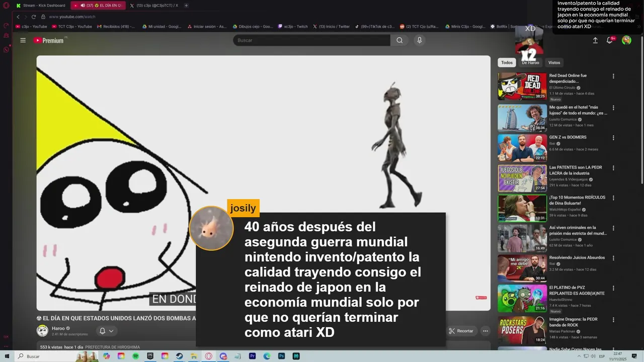The image size is (644, 362).
Task: Open xc3jo - Twitch bookmark
Action: pos(293,27)
